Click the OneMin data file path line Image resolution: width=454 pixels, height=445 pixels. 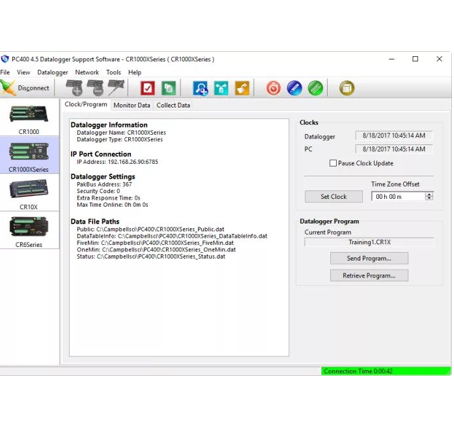[x=156, y=250]
